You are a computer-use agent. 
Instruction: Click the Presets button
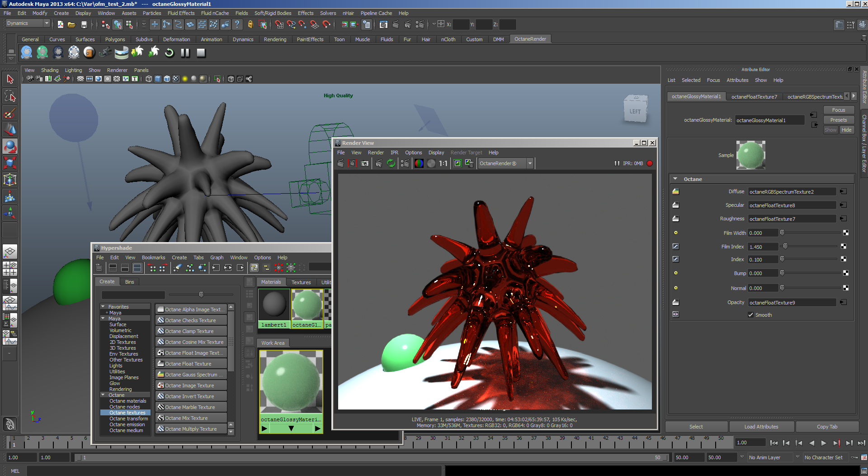pyautogui.click(x=838, y=120)
